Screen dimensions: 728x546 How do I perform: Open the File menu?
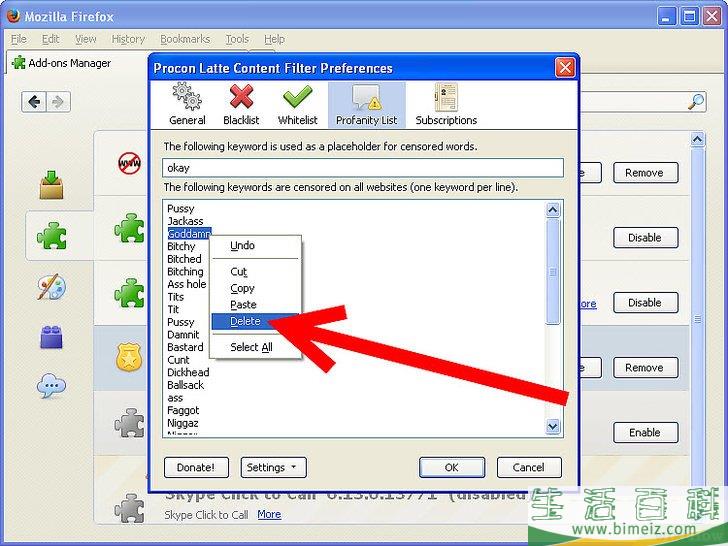coord(19,39)
